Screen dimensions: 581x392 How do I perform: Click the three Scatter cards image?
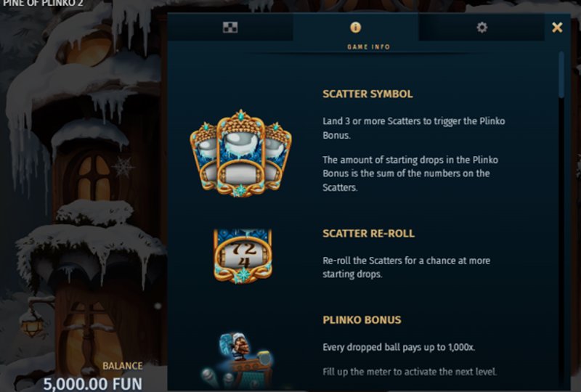(241, 153)
